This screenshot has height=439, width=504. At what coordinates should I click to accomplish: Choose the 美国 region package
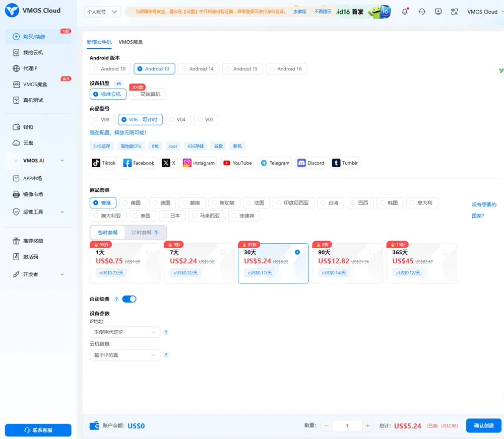(x=133, y=203)
